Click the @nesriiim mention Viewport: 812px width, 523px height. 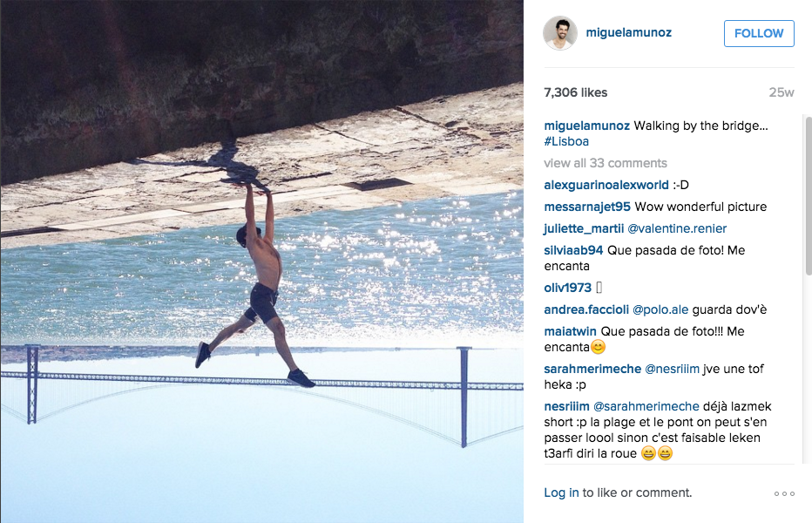[x=672, y=369]
